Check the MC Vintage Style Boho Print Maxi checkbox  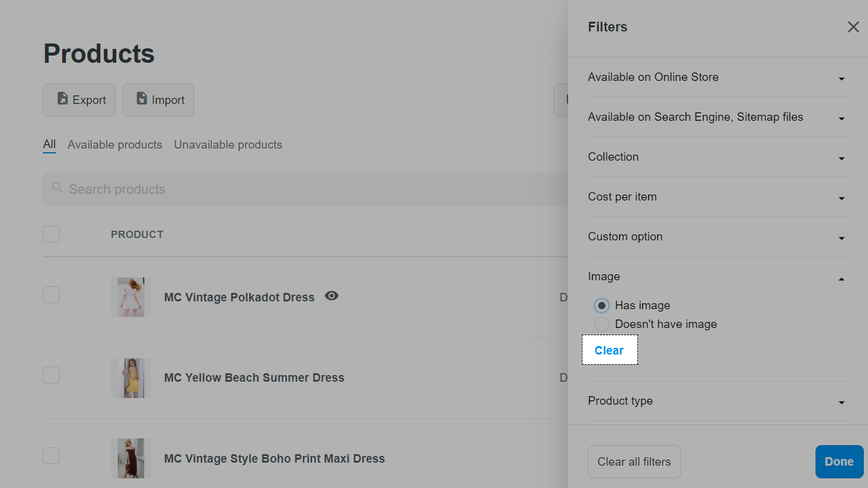point(51,455)
